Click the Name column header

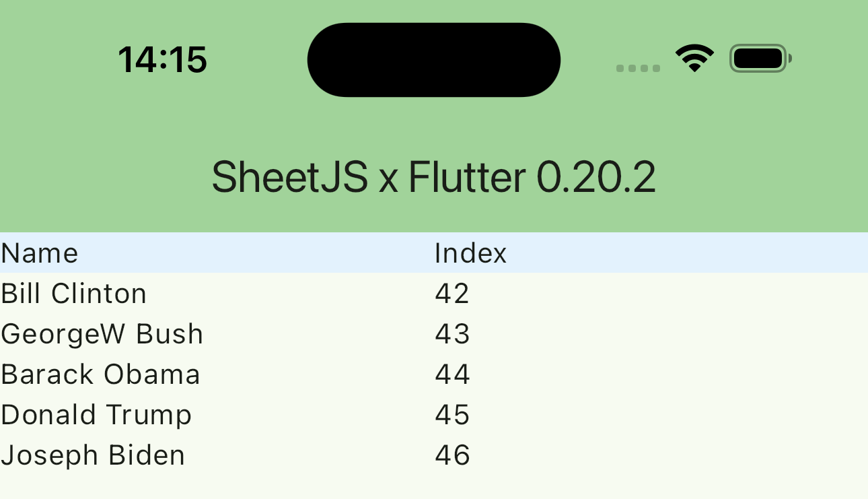click(x=40, y=253)
